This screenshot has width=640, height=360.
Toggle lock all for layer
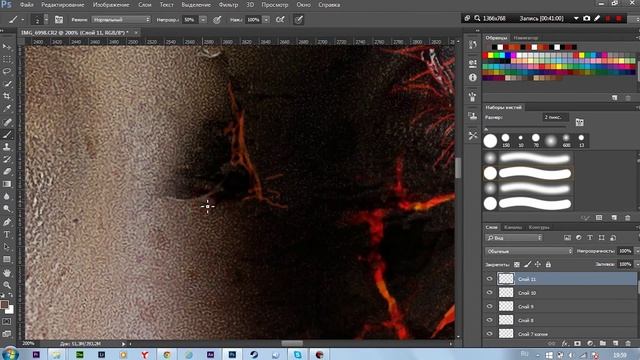[548, 264]
